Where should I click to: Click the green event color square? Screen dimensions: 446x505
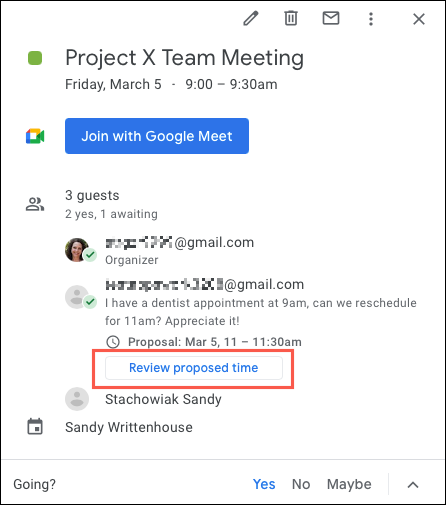tap(35, 58)
